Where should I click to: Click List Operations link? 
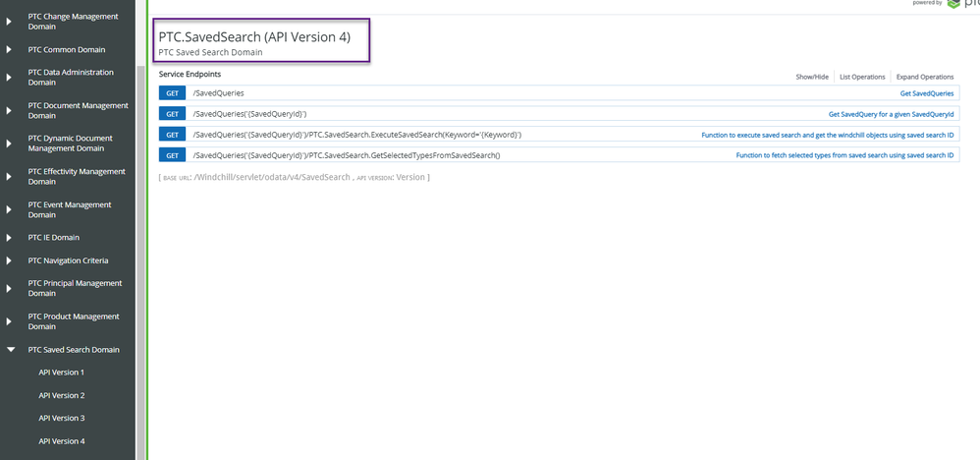tap(862, 77)
